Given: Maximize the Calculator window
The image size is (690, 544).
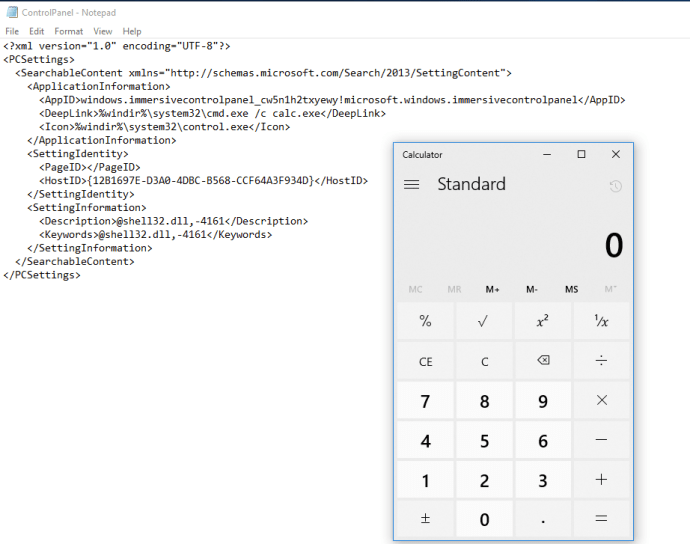Looking at the screenshot, I should [x=581, y=154].
